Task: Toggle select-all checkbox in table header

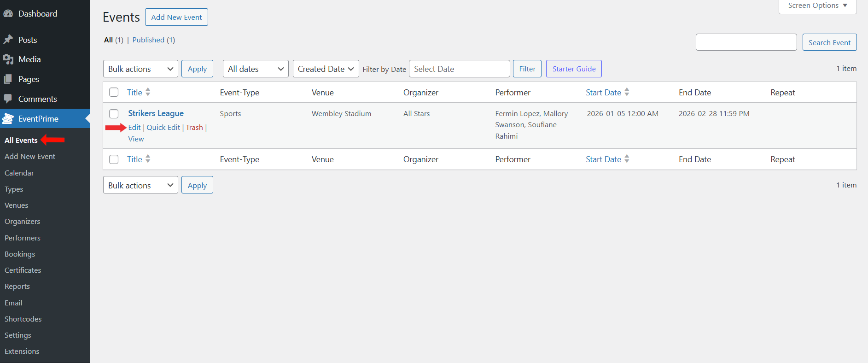Action: [x=114, y=92]
